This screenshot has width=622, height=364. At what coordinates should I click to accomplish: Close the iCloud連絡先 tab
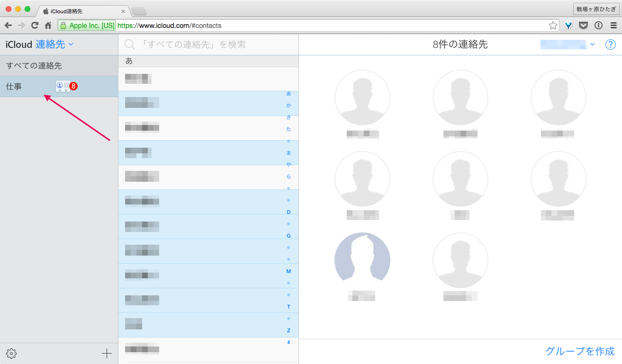click(123, 10)
